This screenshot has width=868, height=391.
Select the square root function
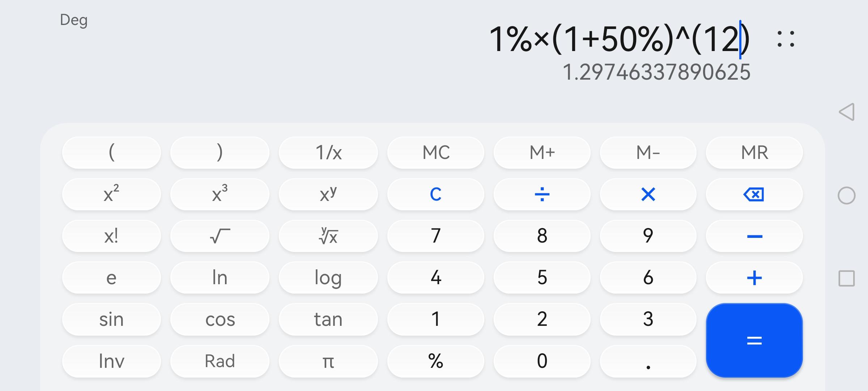[x=220, y=236]
